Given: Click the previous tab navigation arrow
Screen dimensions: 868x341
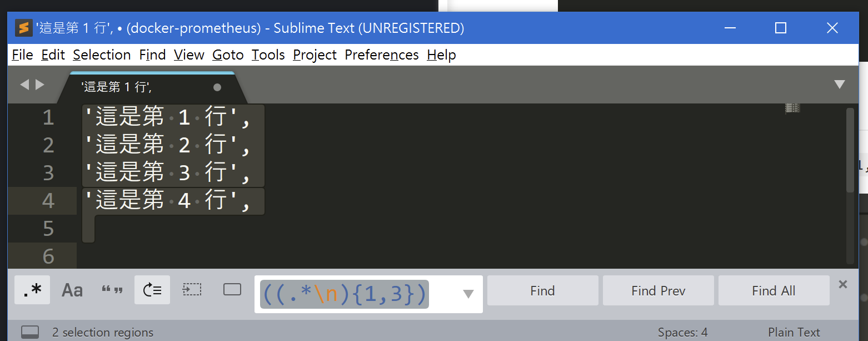Looking at the screenshot, I should click(x=24, y=85).
